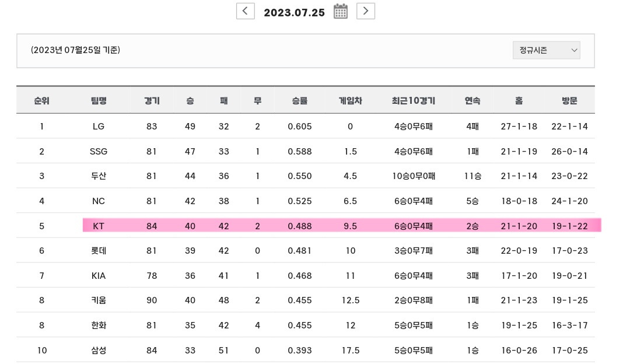Click the 순위 column header

coord(41,100)
